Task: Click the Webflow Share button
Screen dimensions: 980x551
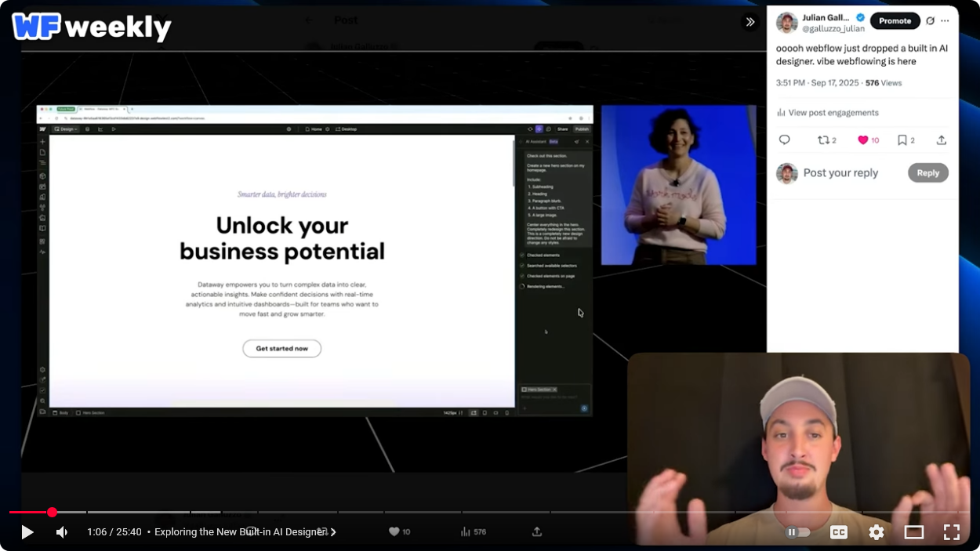Action: [x=562, y=129]
